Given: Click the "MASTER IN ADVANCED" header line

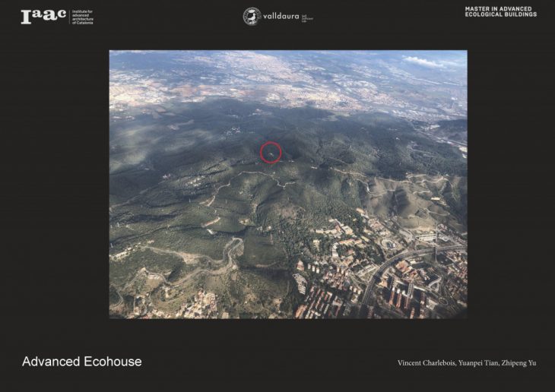Looking at the screenshot, I should [499, 9].
